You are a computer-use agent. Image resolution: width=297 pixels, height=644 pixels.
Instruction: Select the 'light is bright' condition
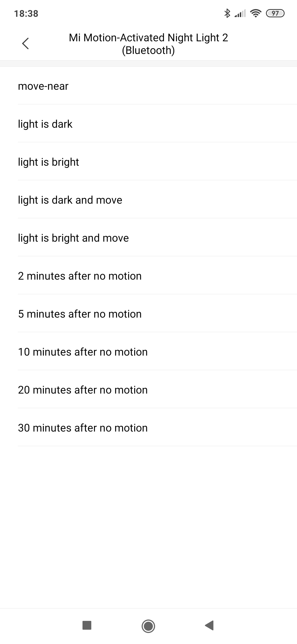coord(148,162)
